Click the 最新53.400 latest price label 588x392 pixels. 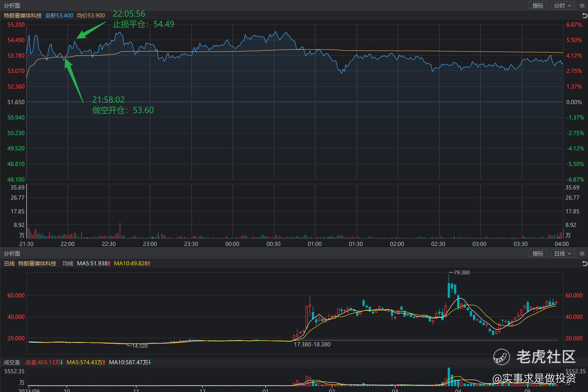59,16
